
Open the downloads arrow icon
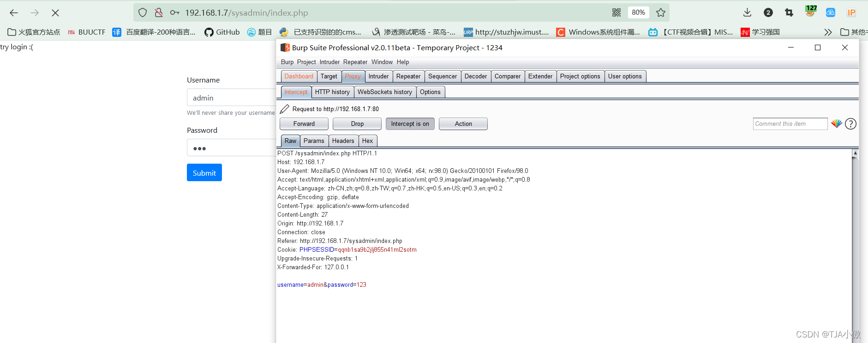coord(748,13)
